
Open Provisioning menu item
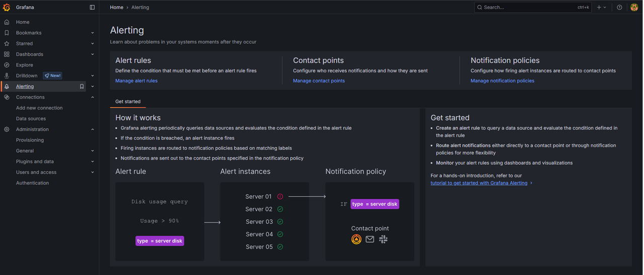click(x=30, y=140)
